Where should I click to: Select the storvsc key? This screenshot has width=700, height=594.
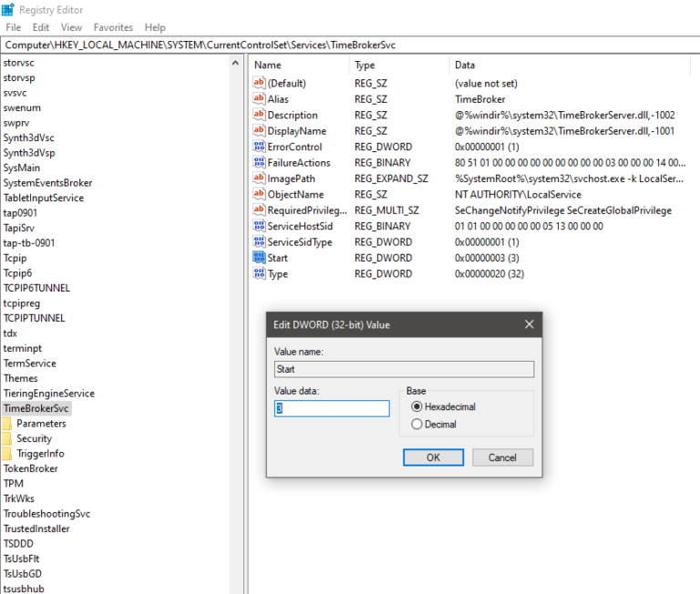(x=19, y=63)
